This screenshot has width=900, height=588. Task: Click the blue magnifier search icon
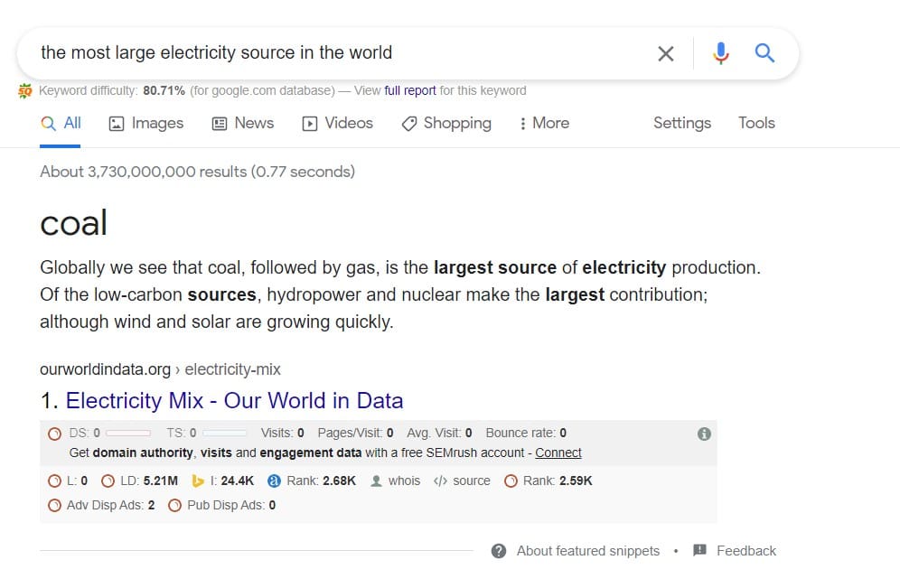coord(764,52)
